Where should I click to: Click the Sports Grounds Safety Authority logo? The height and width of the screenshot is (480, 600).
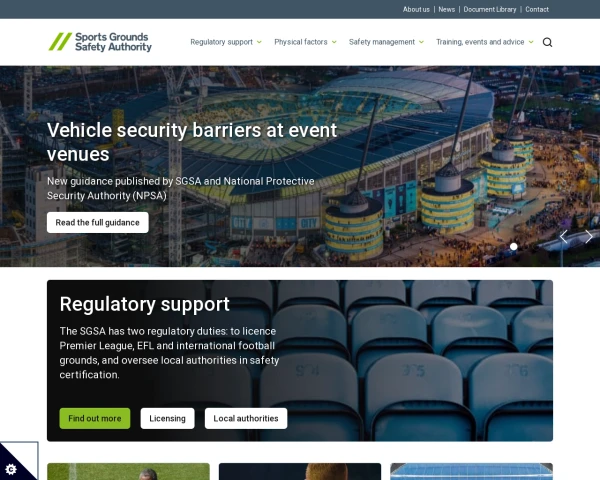[100, 42]
